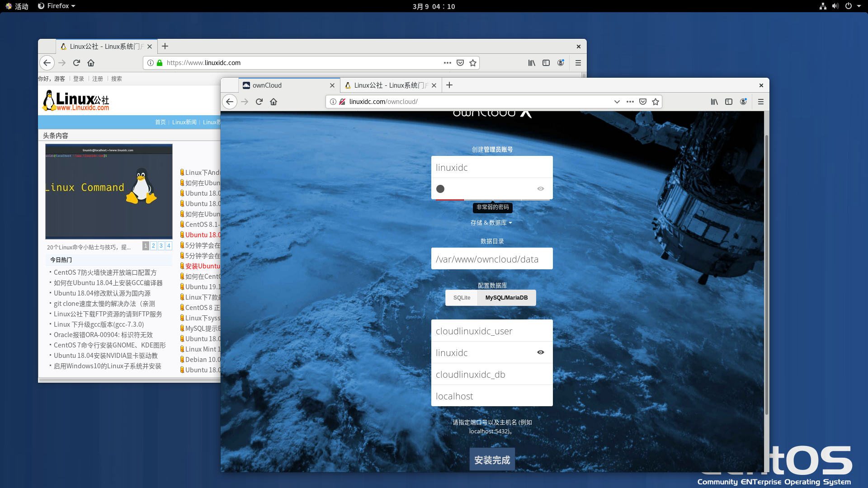Open URL history dropdown in ownCloud address bar

click(617, 102)
